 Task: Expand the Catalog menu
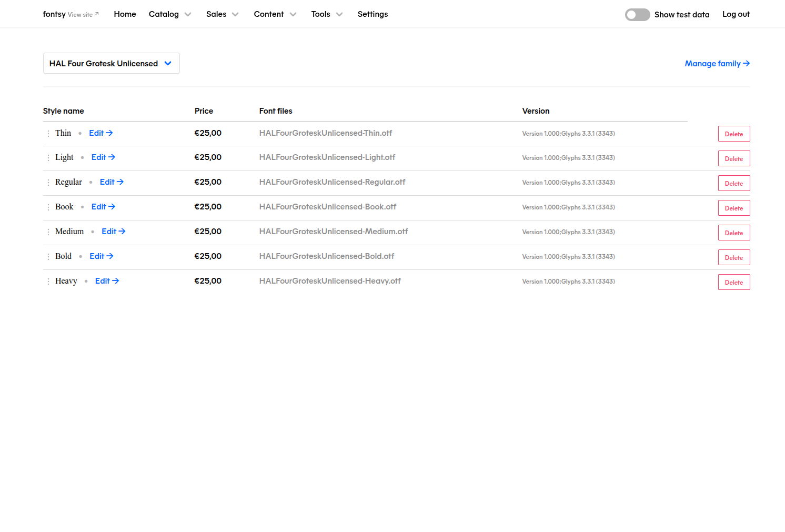coord(170,14)
